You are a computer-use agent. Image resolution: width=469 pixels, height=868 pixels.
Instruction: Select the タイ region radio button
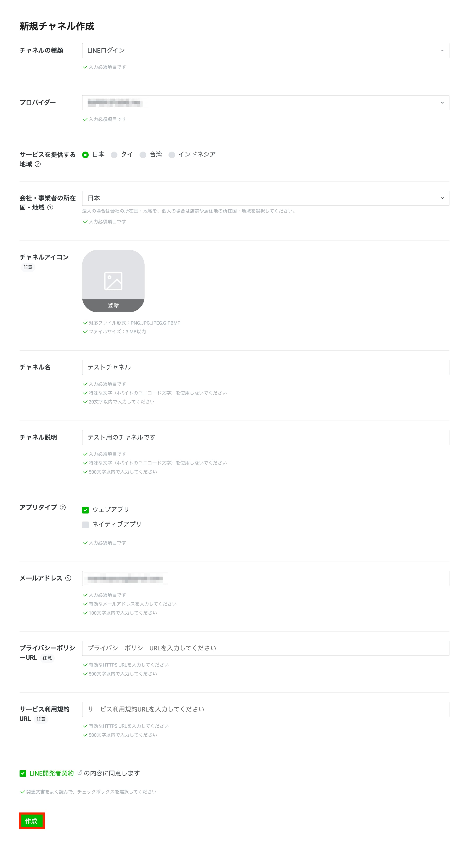click(x=114, y=155)
